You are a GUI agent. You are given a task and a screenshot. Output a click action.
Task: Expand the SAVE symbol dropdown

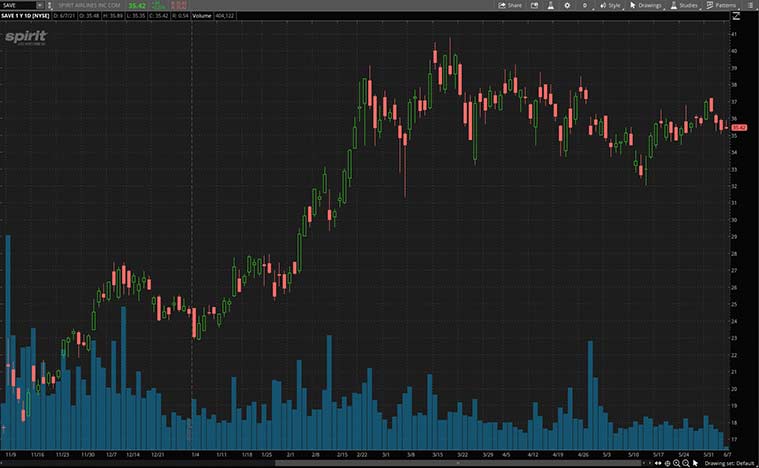tap(39, 5)
